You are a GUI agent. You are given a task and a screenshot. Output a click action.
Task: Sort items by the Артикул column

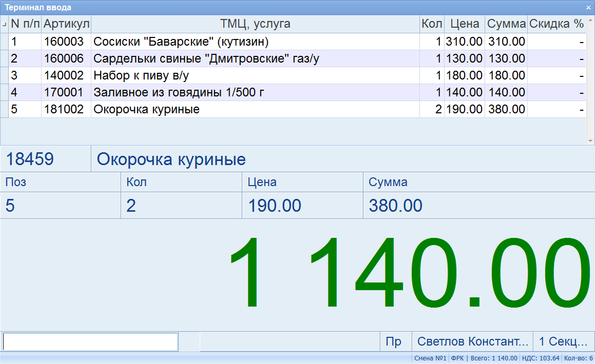(67, 24)
